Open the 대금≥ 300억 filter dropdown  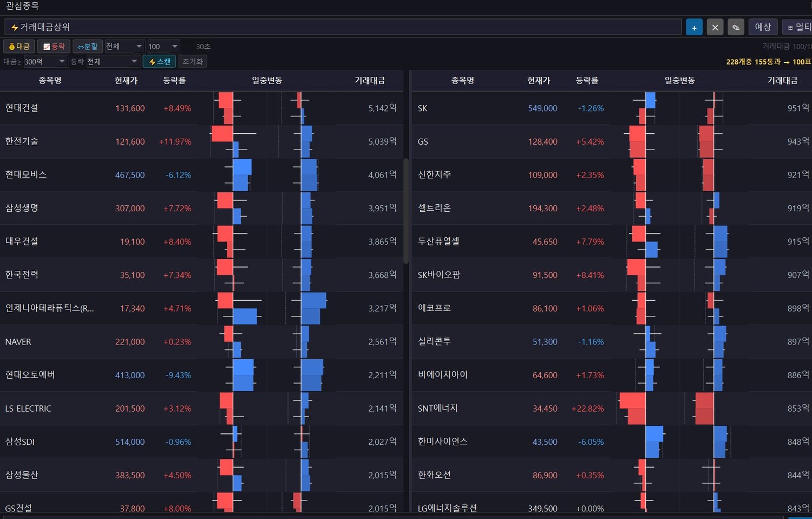[45, 62]
